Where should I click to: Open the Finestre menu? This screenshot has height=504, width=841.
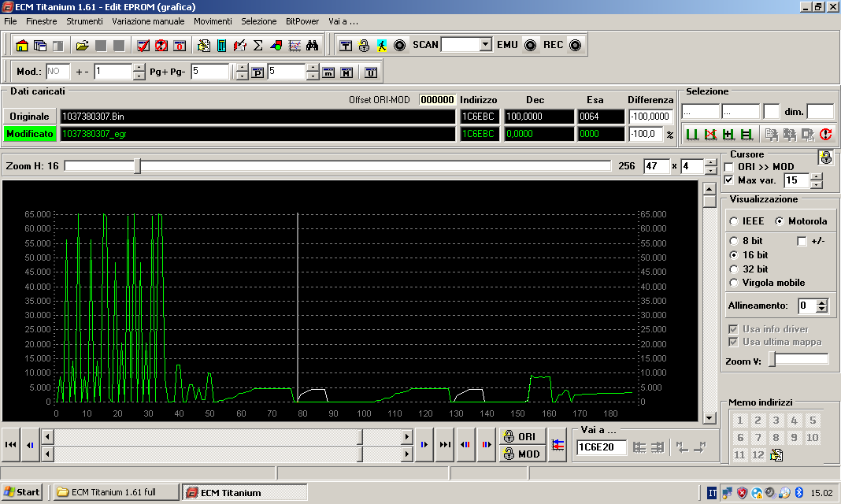41,21
